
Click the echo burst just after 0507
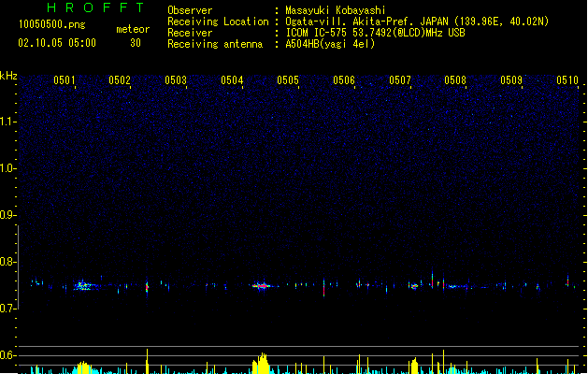click(413, 286)
